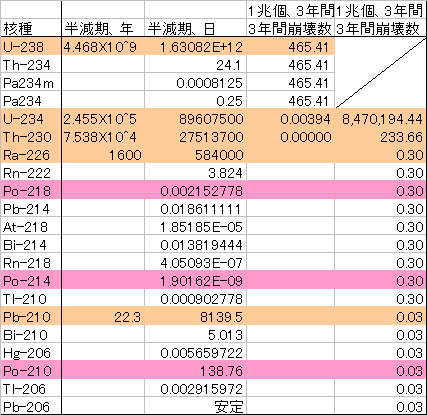
Task: Select the 安定 cell for Pb-206
Action: point(196,407)
